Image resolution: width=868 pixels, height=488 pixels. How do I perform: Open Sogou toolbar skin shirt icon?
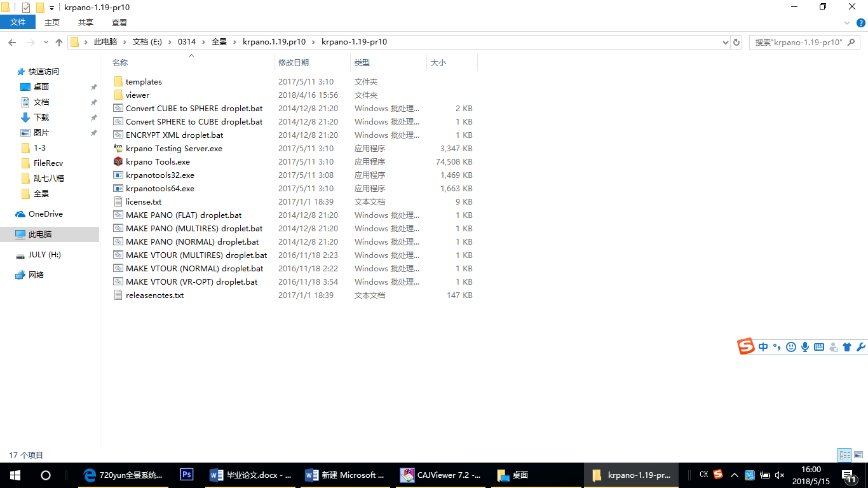pyautogui.click(x=846, y=347)
